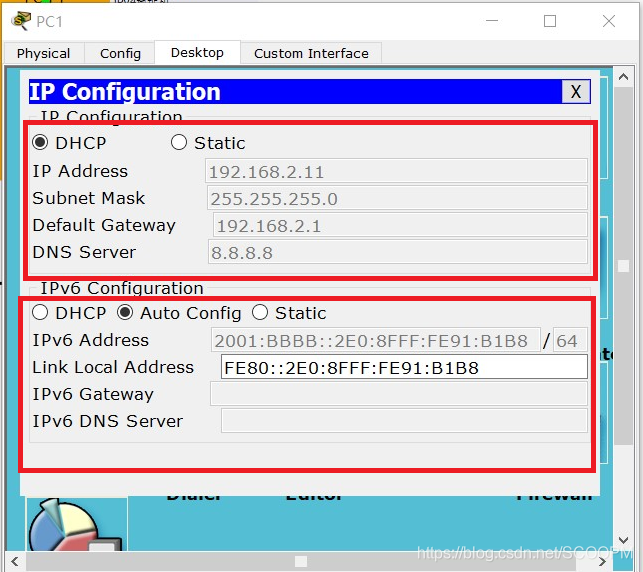Switch to the Physical tab
The height and width of the screenshot is (572, 643).
(43, 53)
